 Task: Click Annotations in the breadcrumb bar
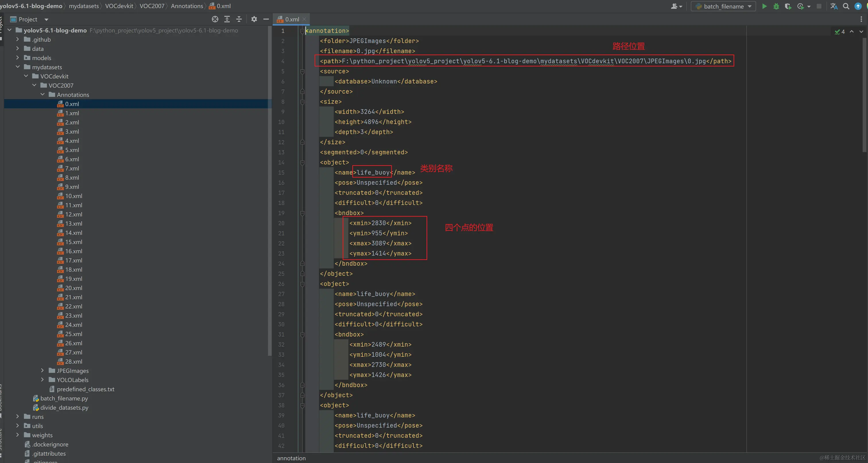click(187, 6)
